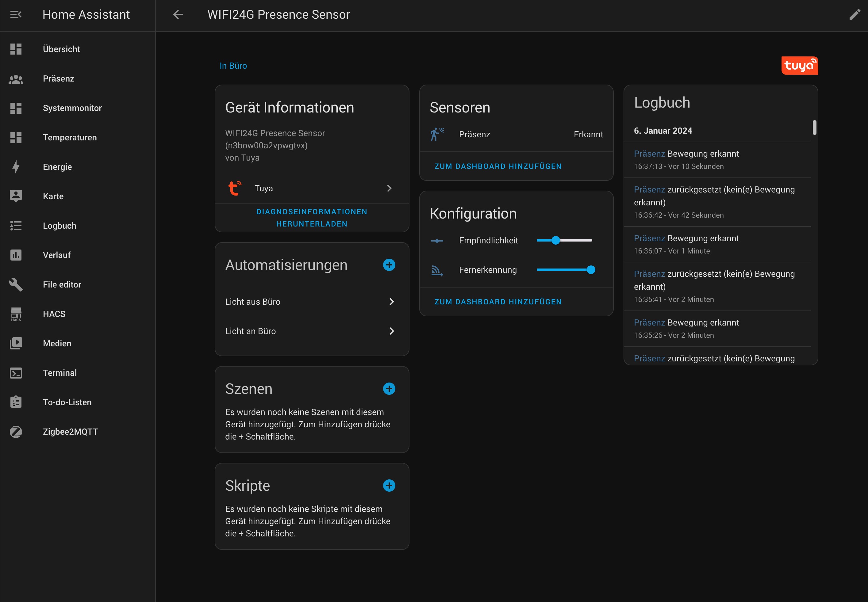Open the HACS sidebar item

point(54,314)
